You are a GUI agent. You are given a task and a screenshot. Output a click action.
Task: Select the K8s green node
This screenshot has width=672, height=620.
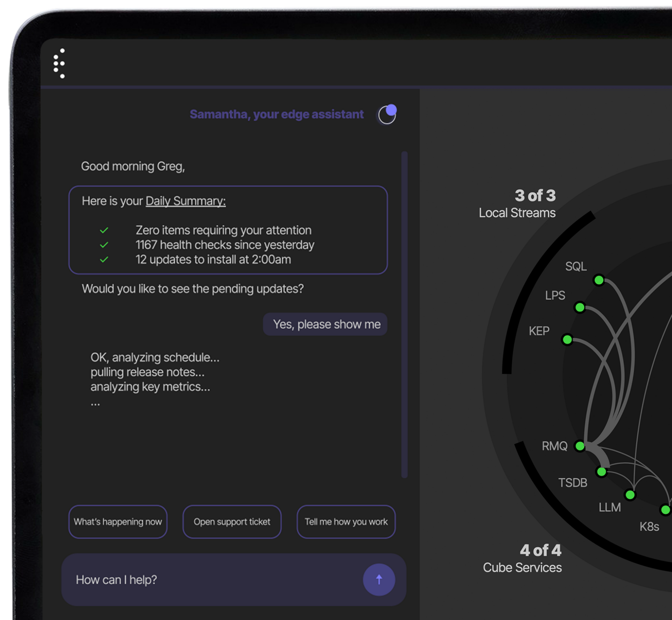coord(665,510)
